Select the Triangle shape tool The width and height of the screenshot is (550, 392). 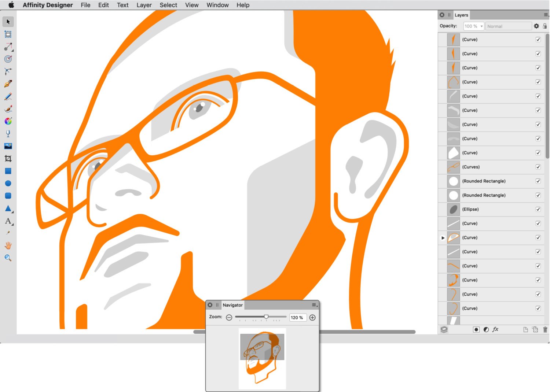click(8, 208)
